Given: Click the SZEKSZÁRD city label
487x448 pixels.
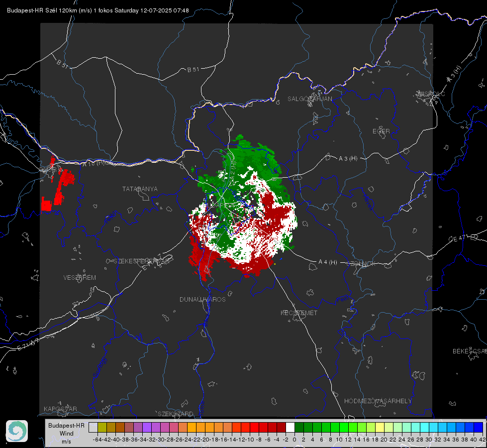Looking at the screenshot, I should tap(176, 414).
